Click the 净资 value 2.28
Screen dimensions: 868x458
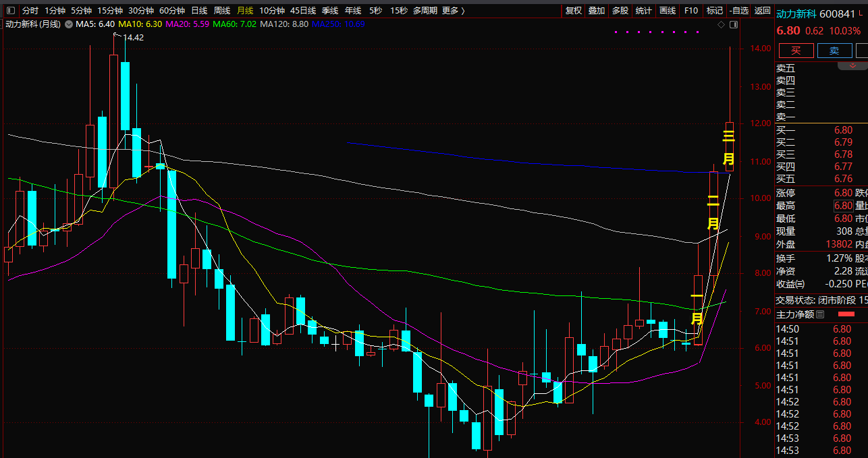tap(843, 271)
